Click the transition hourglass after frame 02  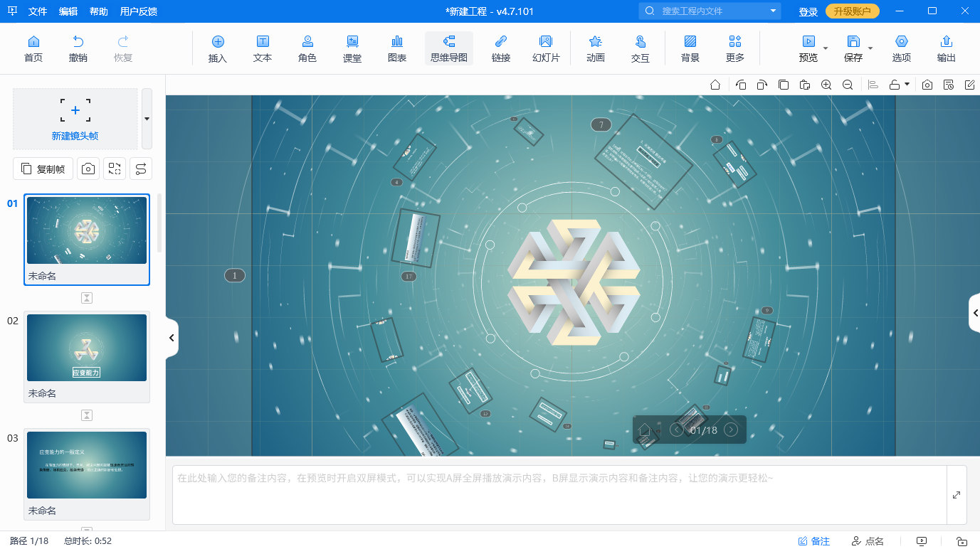tap(87, 415)
